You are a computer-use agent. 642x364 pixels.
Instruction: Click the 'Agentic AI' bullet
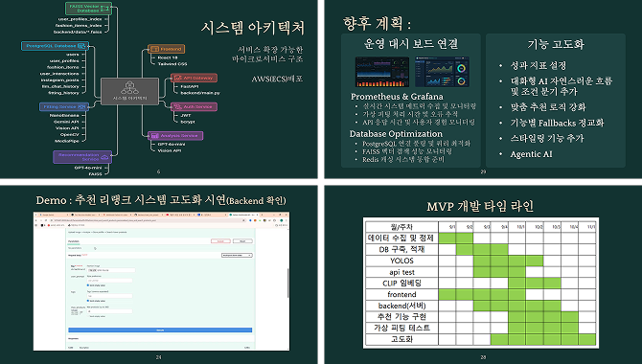531,154
